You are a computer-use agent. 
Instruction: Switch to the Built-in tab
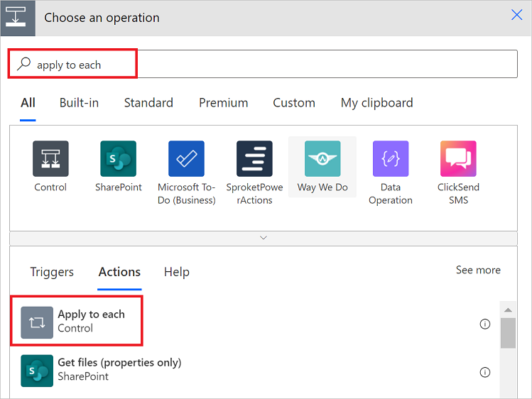79,103
